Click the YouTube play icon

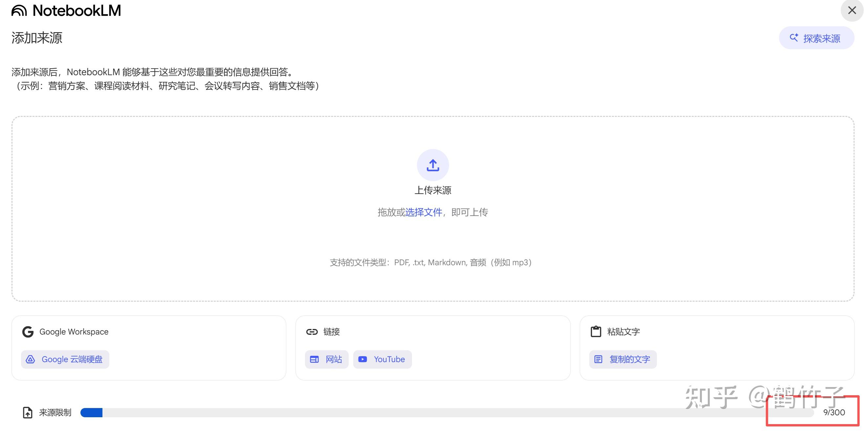click(x=362, y=359)
